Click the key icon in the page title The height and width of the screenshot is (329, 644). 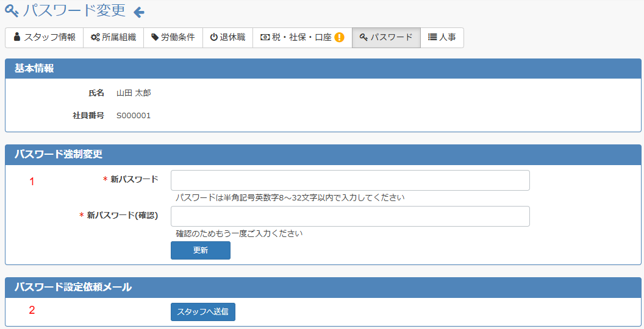[x=12, y=11]
